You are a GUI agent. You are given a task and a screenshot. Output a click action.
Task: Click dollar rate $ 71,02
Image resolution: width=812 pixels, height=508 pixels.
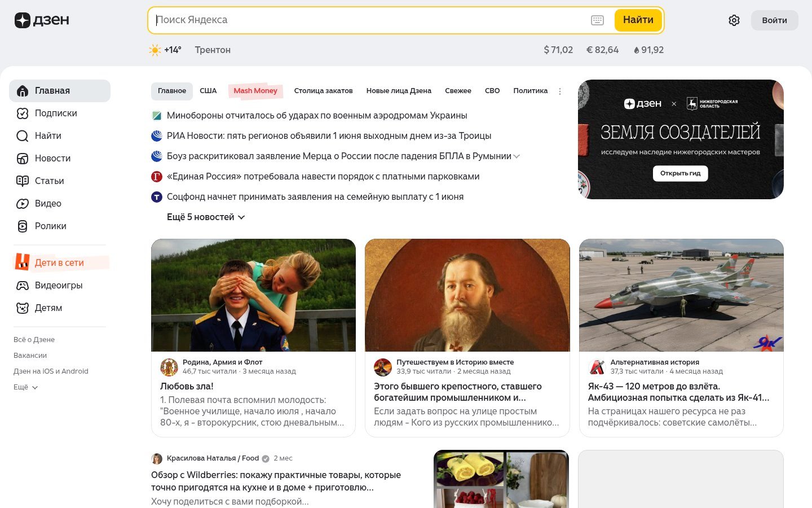558,50
